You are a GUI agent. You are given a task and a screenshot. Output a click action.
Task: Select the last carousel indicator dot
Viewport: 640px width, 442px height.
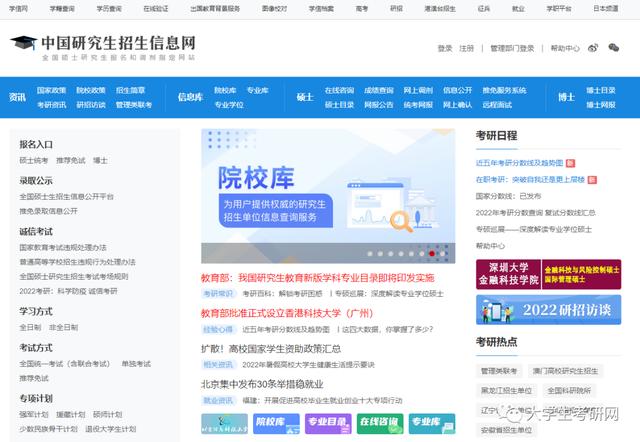442,253
